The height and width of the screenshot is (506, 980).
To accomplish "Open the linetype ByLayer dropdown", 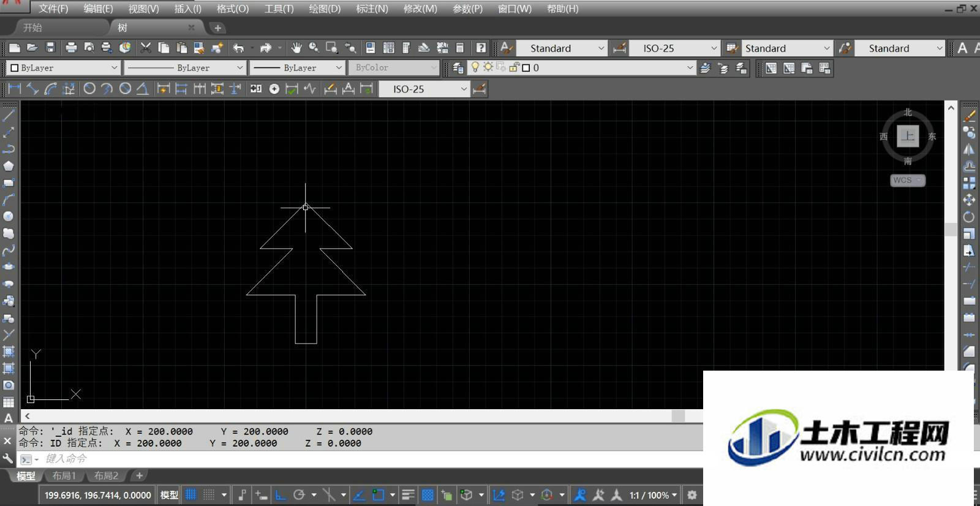I will click(x=185, y=67).
